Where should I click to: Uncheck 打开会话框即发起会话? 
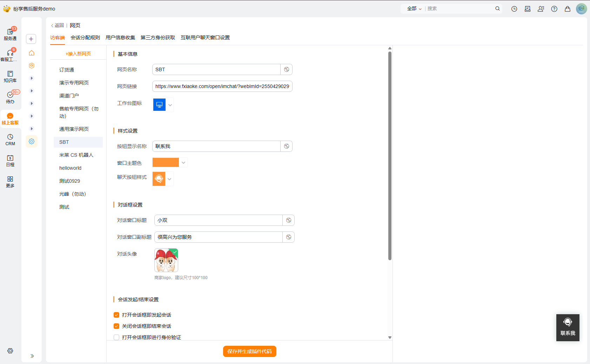tap(116, 315)
